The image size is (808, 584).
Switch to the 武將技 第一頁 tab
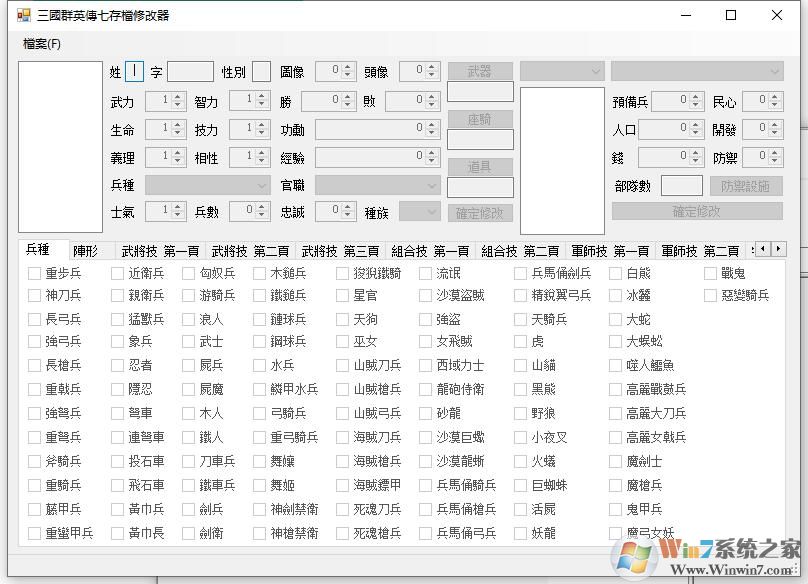[x=156, y=249]
